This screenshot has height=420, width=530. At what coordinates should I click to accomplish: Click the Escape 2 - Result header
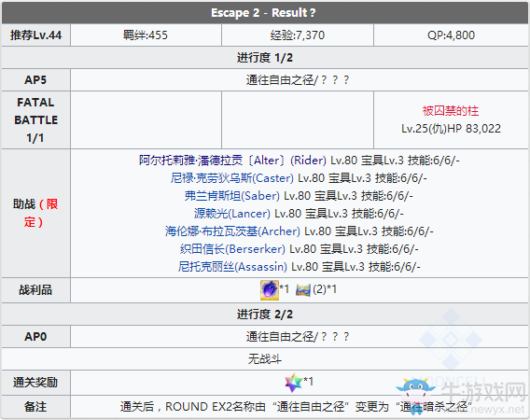pos(265,12)
